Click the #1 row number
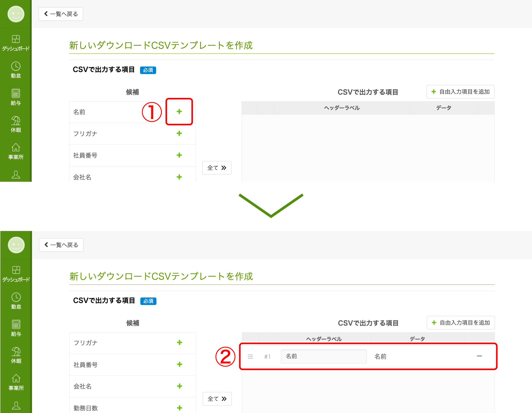This screenshot has height=413, width=532. (x=267, y=357)
